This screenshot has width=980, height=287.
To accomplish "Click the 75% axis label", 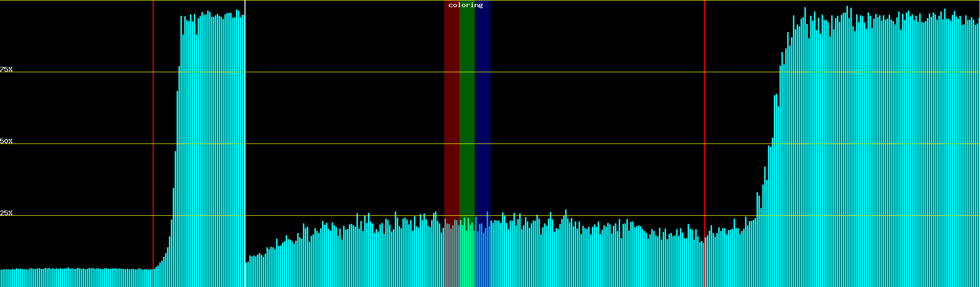I will [6, 69].
